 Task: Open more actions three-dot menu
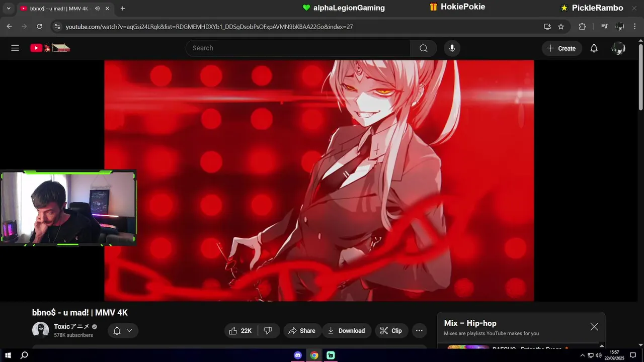[x=419, y=330]
